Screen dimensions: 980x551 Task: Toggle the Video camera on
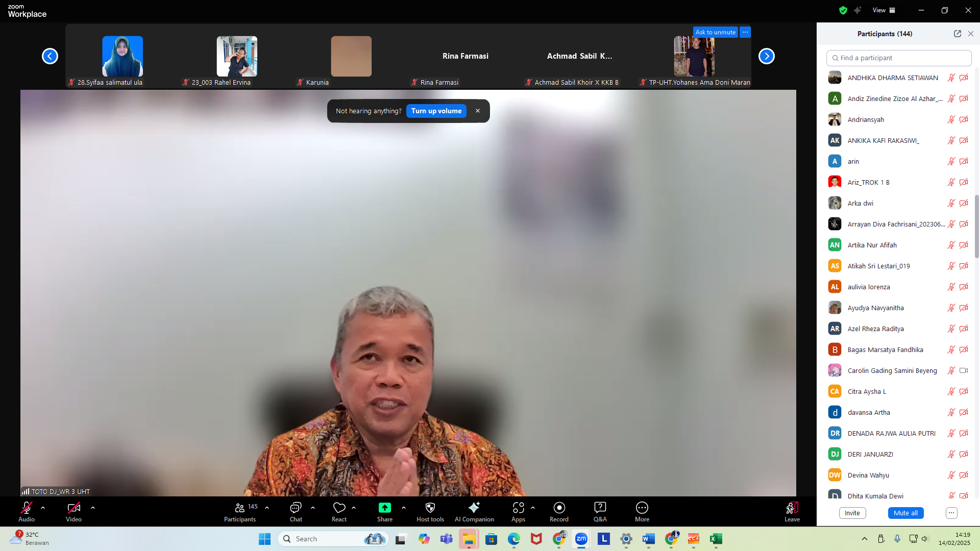pyautogui.click(x=73, y=508)
